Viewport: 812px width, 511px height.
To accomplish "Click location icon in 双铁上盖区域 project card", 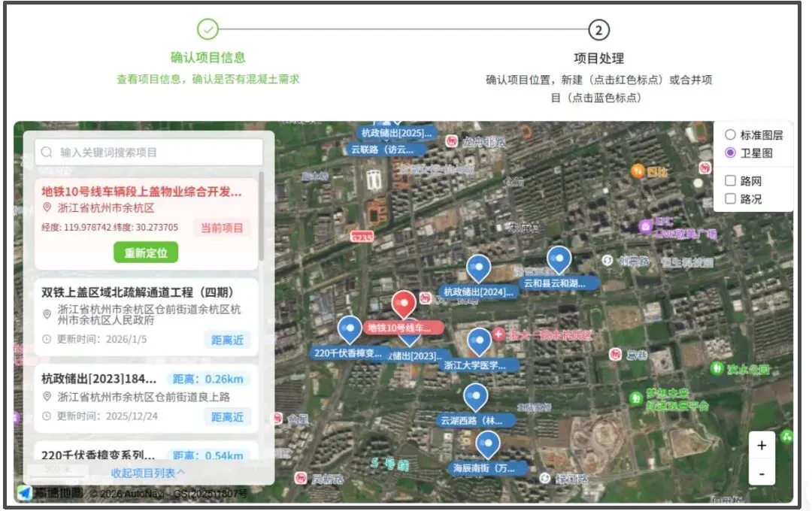I will (47, 314).
